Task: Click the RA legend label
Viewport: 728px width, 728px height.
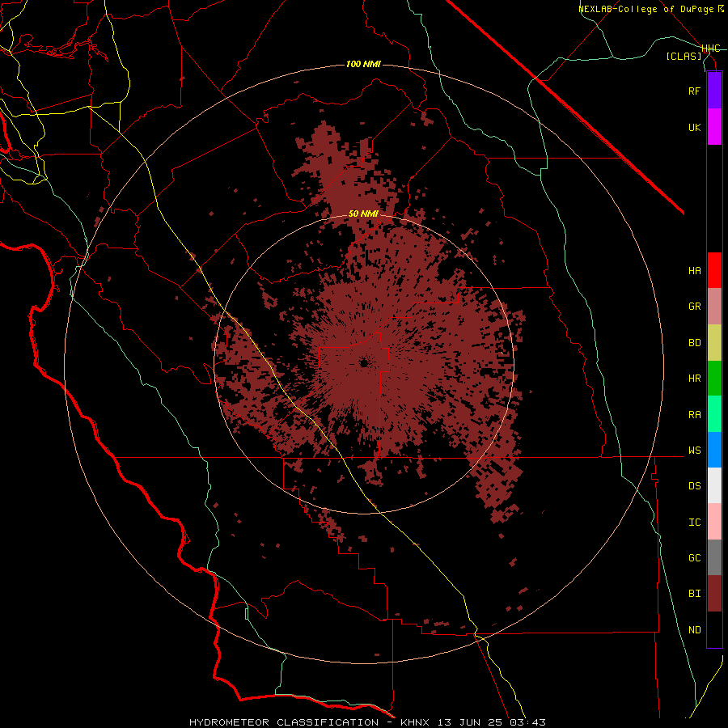Action: [x=695, y=415]
